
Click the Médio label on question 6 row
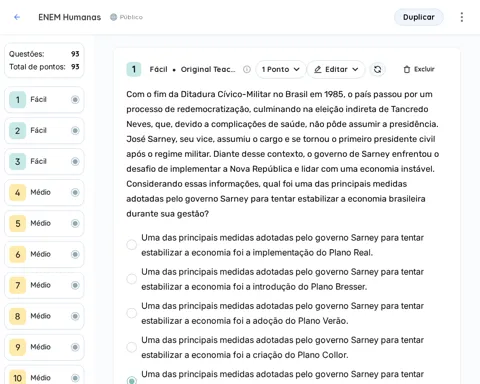(x=41, y=254)
